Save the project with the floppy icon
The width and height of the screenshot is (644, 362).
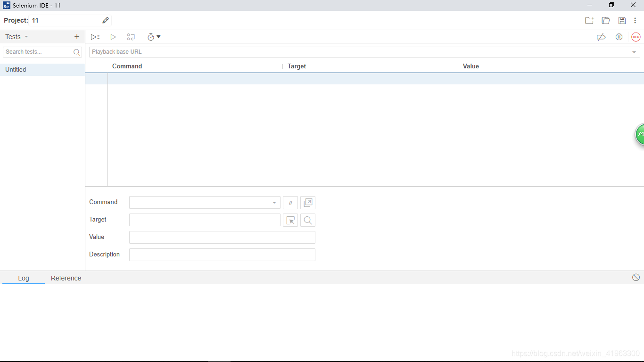(622, 20)
